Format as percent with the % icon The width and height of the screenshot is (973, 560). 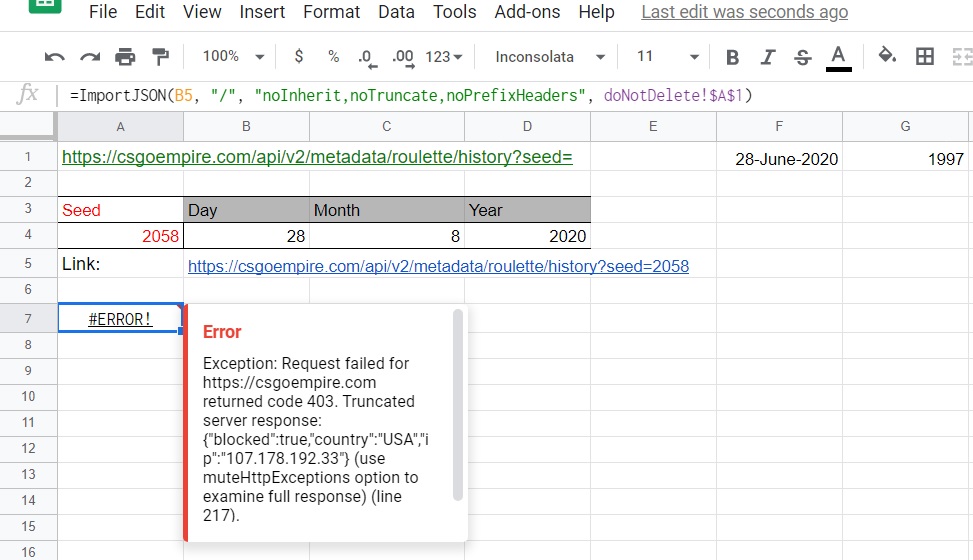(x=333, y=57)
